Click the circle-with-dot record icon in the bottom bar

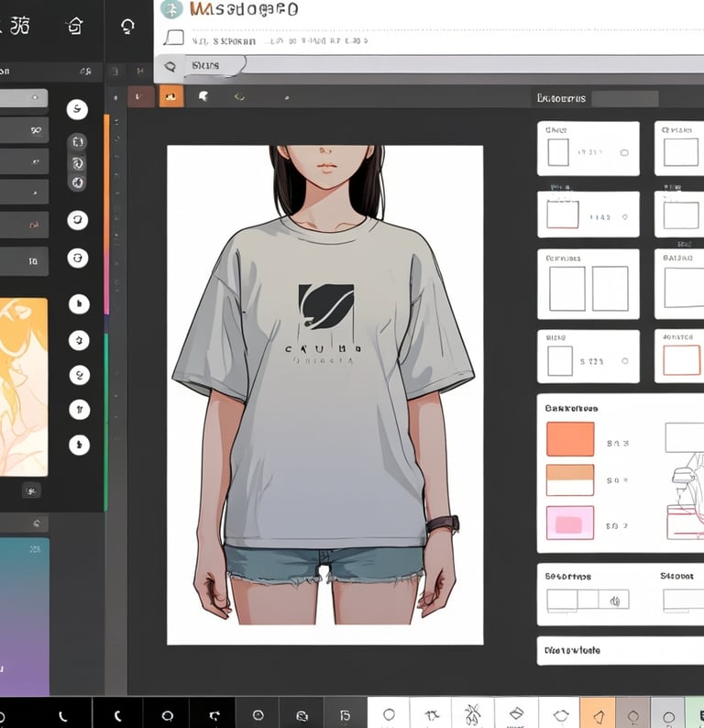tap(258, 715)
